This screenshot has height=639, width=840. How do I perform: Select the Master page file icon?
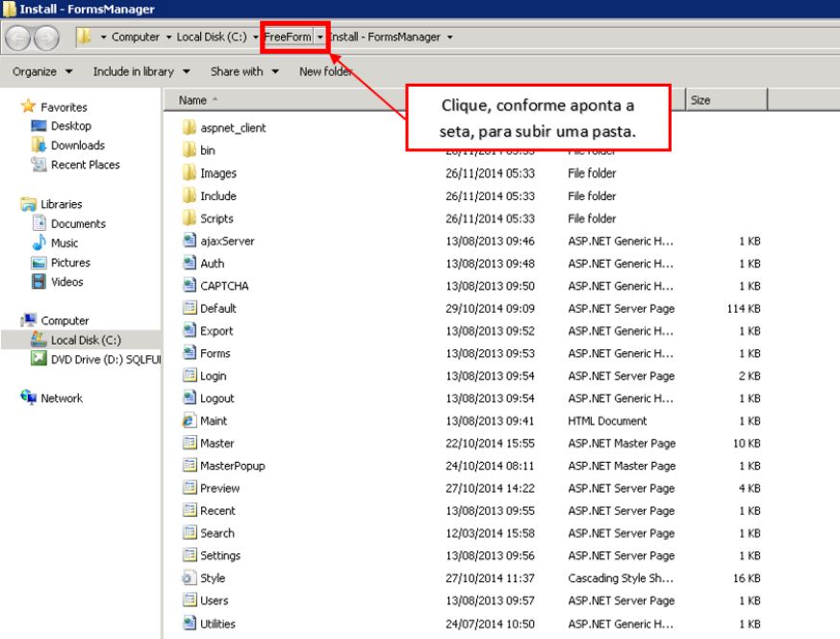(190, 443)
